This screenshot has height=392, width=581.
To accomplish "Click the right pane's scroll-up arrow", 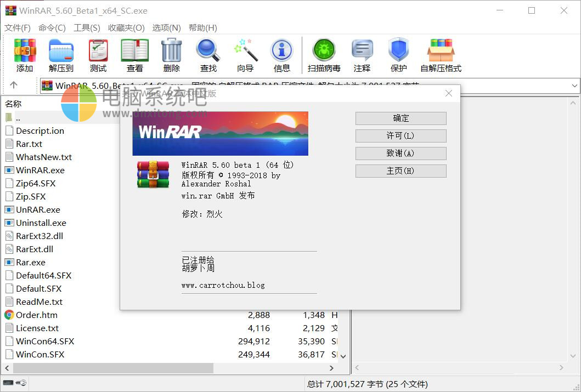I will coord(573,103).
